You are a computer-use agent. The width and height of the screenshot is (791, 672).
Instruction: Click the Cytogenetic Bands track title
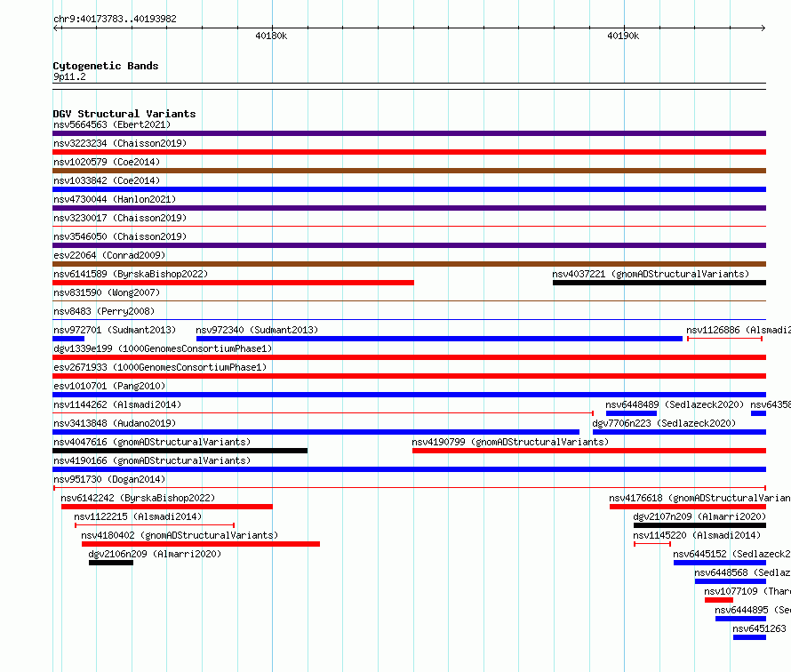pos(106,66)
